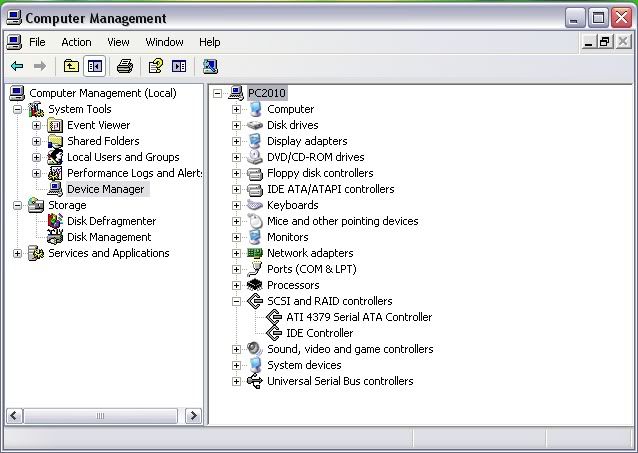Click the DVD/CD-ROM drives disc icon
Image resolution: width=638 pixels, height=453 pixels.
(x=255, y=157)
